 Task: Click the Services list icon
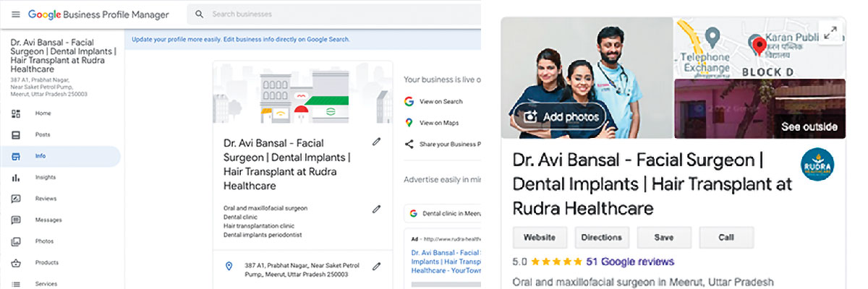[x=16, y=284]
